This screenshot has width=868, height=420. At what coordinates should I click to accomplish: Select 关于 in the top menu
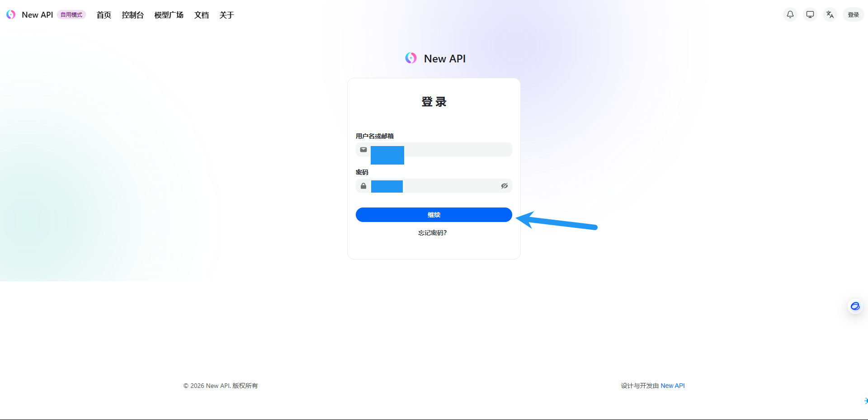[226, 15]
